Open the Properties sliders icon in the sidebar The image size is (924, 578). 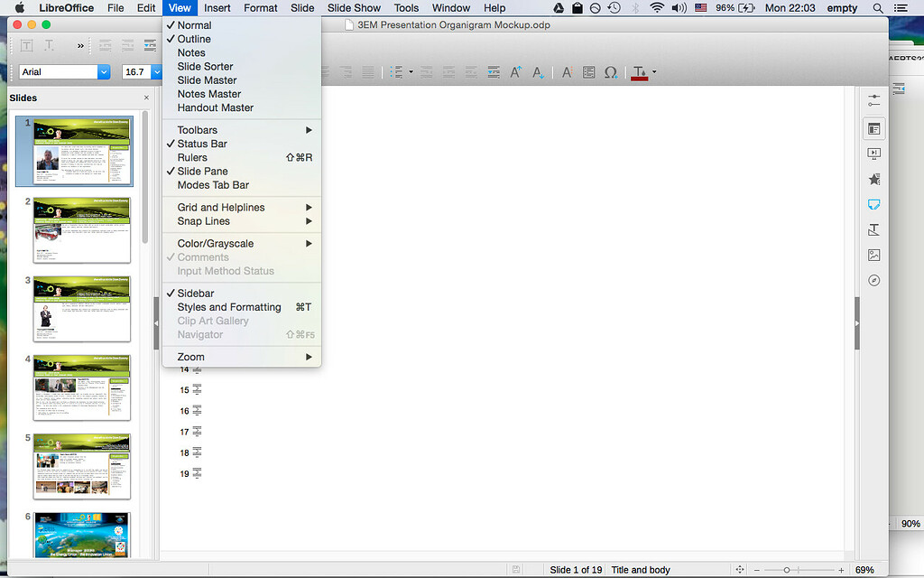tap(873, 100)
